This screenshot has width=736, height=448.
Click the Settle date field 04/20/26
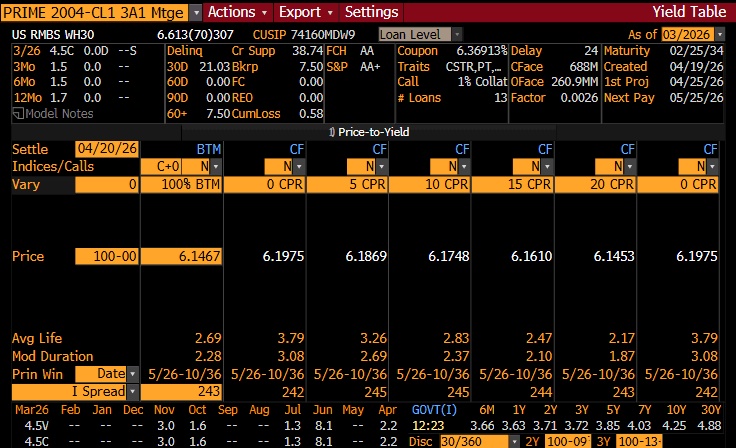(107, 149)
